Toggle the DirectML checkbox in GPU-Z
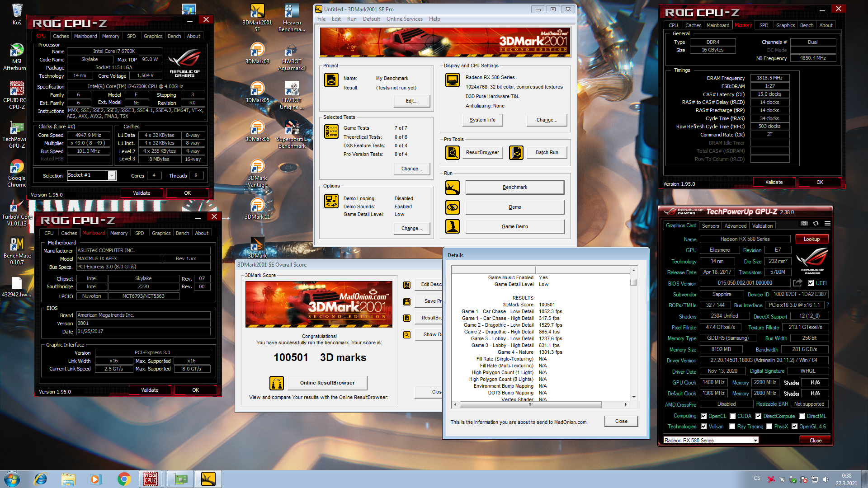 click(x=802, y=416)
